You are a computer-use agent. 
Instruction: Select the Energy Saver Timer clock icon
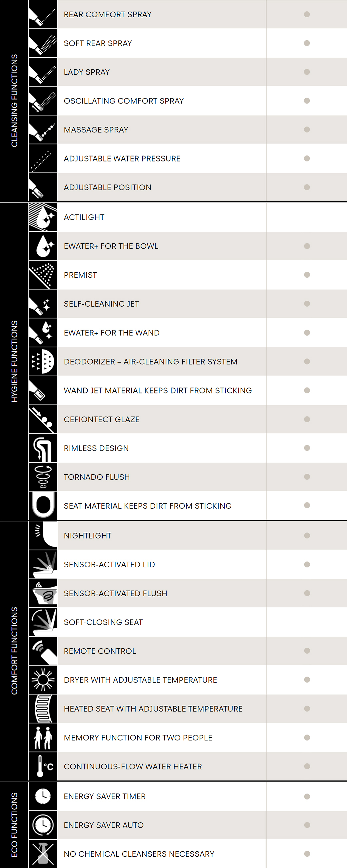(x=43, y=796)
